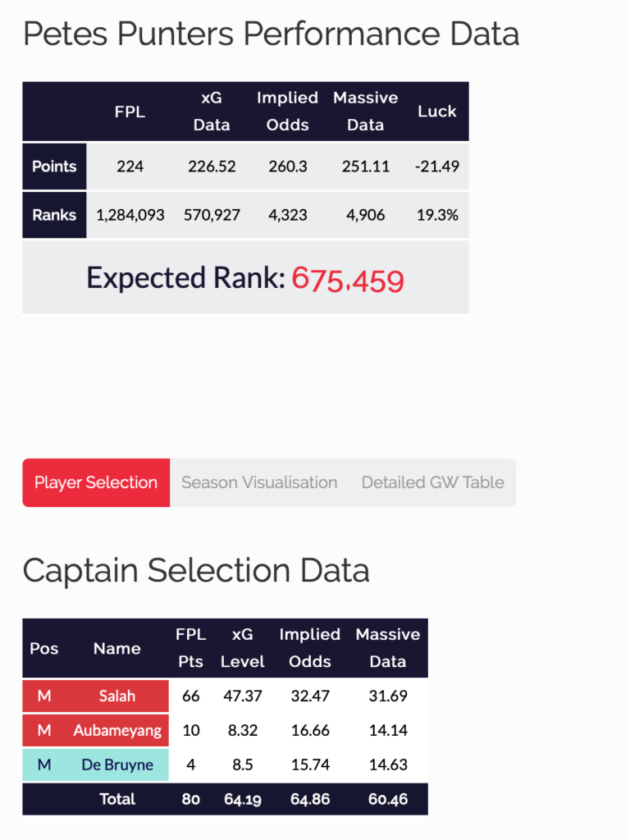Switch to the Season Visualisation tab
The image size is (630, 840).
point(258,482)
